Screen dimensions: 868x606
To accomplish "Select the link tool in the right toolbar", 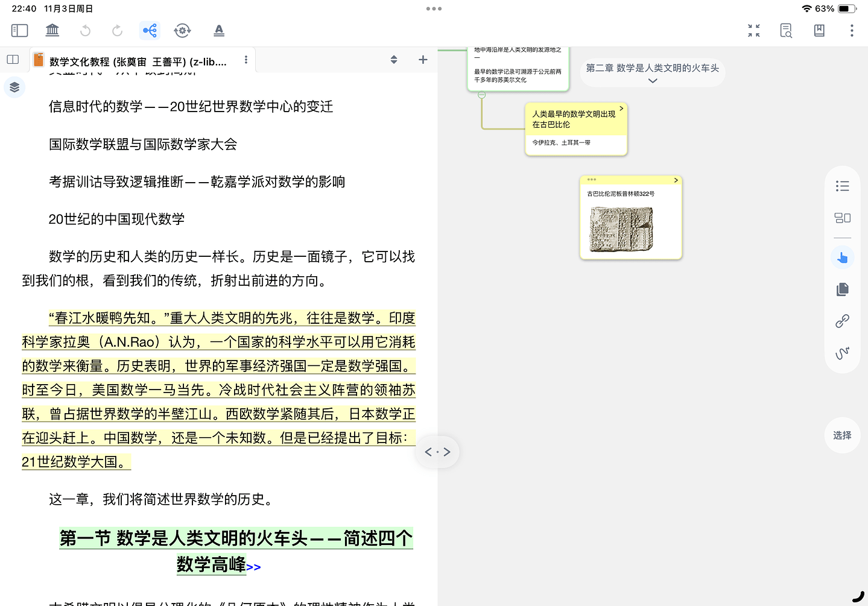I will coord(843,321).
